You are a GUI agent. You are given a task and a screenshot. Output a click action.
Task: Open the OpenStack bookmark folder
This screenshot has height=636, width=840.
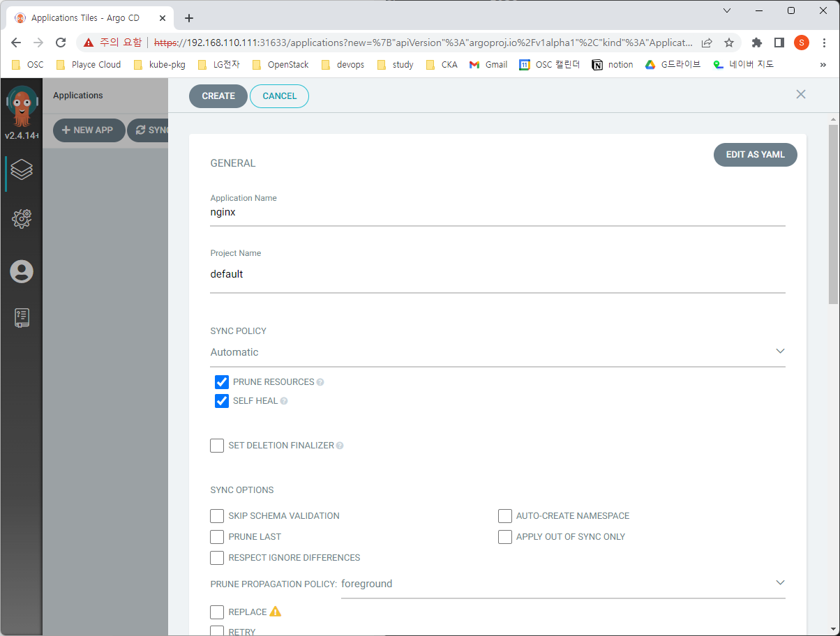pyautogui.click(x=280, y=65)
